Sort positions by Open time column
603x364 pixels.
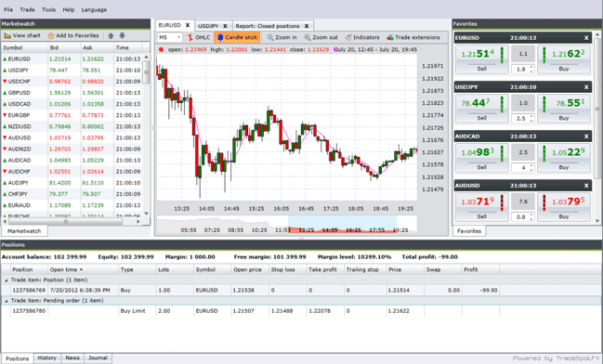(x=82, y=269)
